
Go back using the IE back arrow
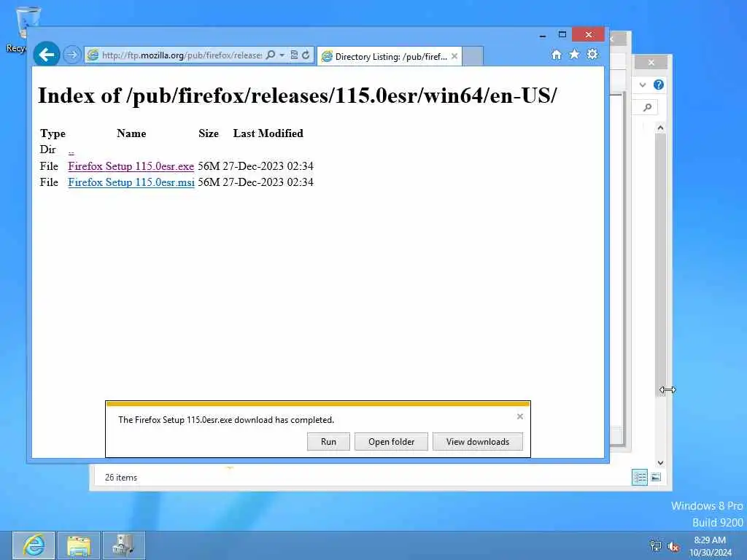point(46,55)
